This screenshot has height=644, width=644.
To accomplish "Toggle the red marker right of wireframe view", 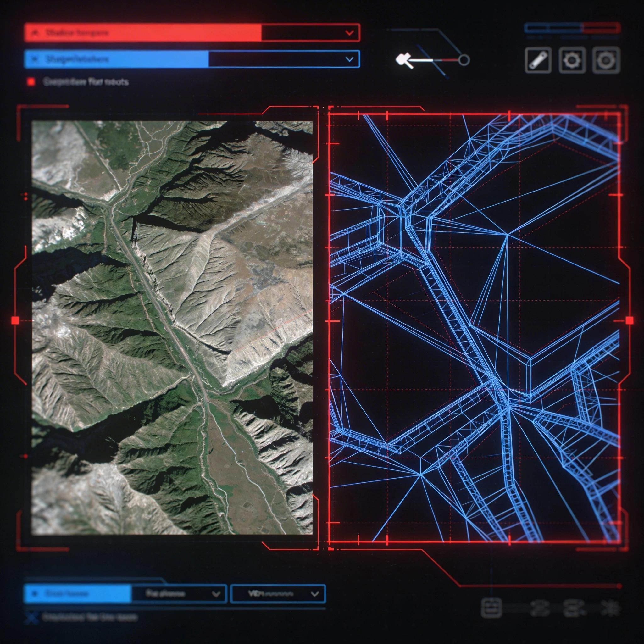I will point(629,320).
